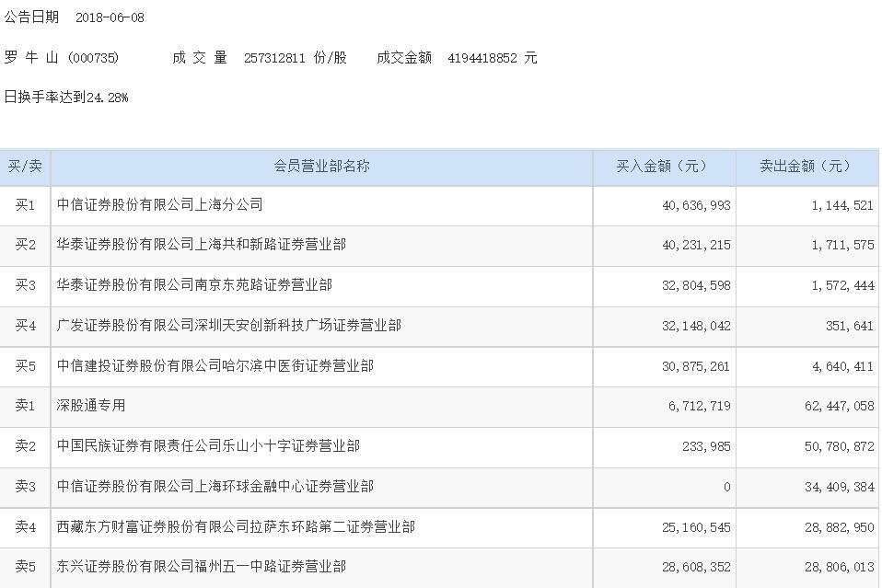This screenshot has width=882, height=588.
Task: Click the 买入金额（元） column header
Action: coord(665,166)
